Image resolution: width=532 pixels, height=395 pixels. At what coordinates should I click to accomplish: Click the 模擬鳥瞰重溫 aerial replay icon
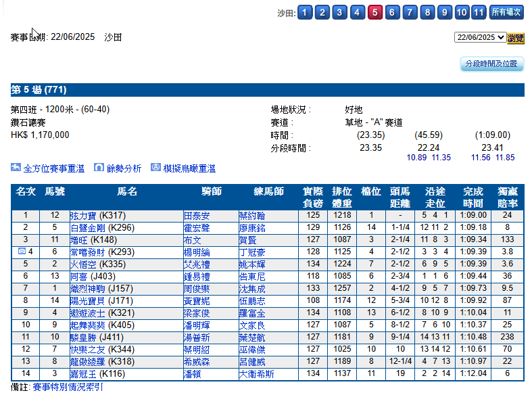click(x=155, y=168)
